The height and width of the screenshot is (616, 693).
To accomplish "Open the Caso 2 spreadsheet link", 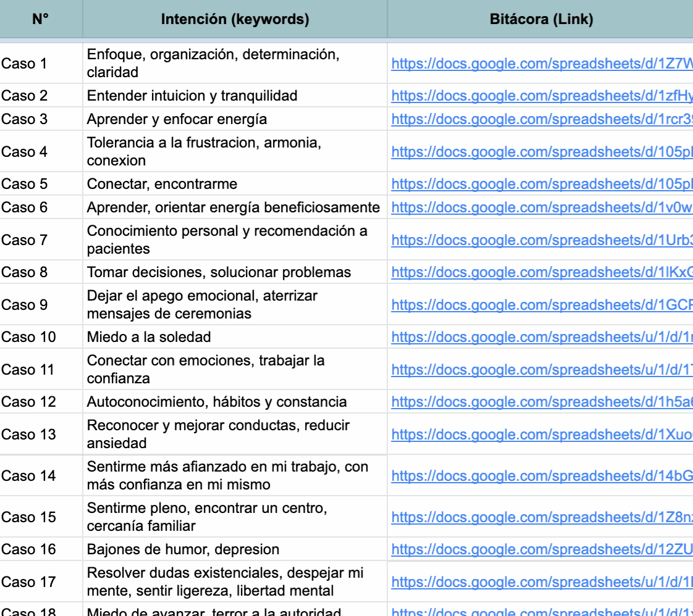I will pyautogui.click(x=542, y=96).
